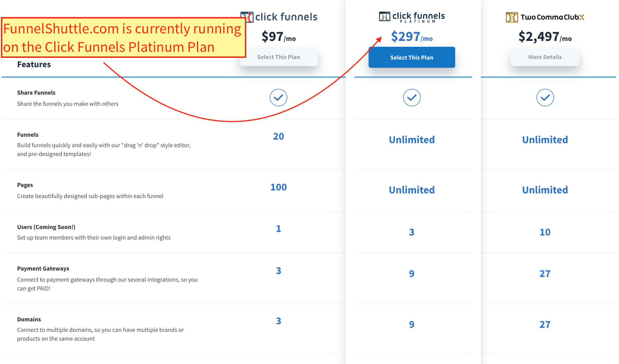
Task: Click the $2,497/mo price text
Action: (545, 37)
